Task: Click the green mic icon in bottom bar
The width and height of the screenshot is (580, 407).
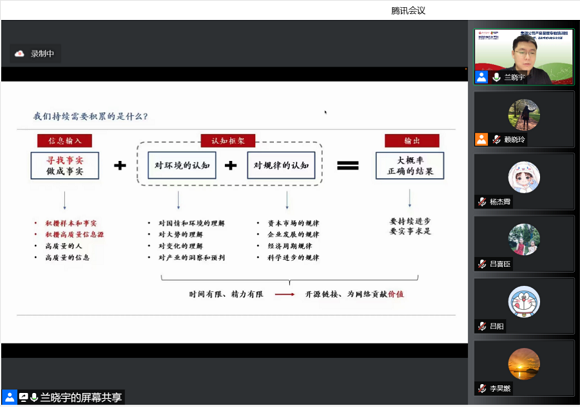Action: point(34,398)
